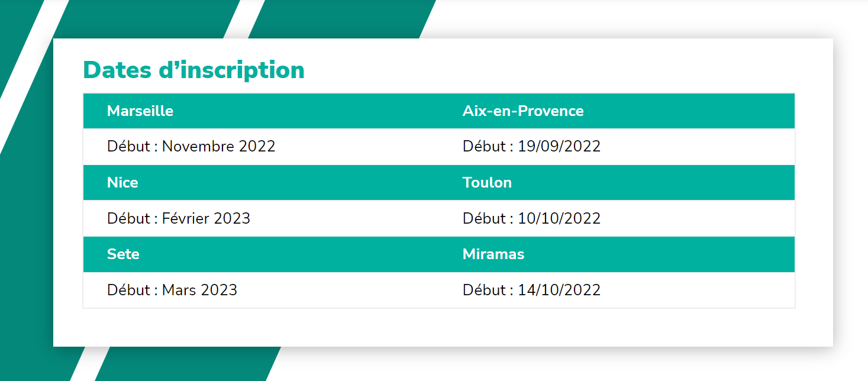The image size is (868, 381).
Task: Click the Toulon city header
Action: pos(487,183)
